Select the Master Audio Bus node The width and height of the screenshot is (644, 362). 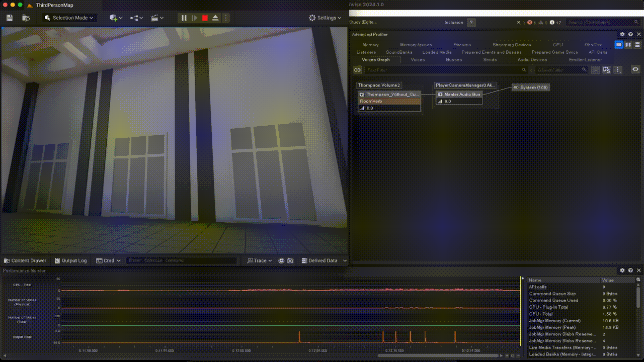tap(459, 95)
